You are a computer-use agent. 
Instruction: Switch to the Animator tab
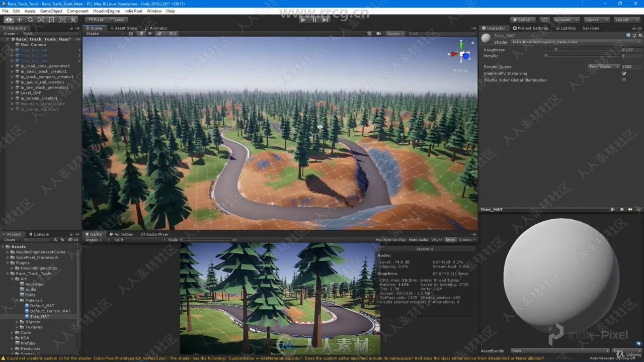[x=156, y=28]
